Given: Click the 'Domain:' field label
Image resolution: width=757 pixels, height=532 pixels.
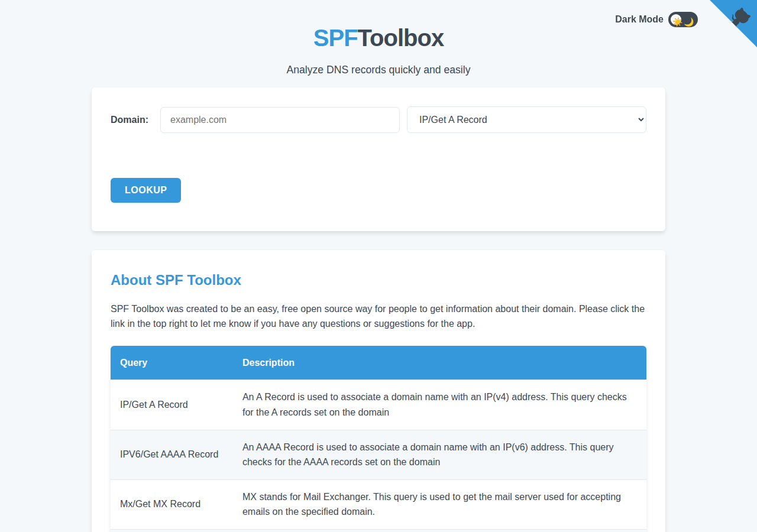Looking at the screenshot, I should (x=130, y=119).
